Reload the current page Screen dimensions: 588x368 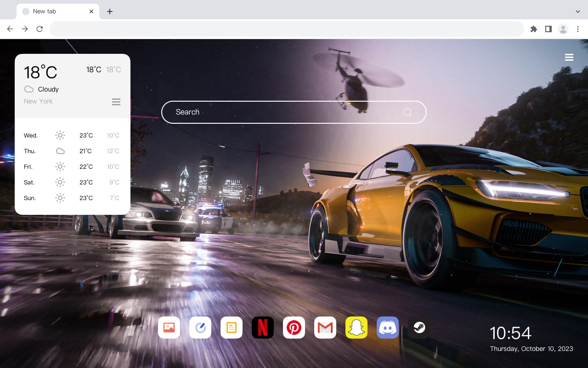[40, 29]
